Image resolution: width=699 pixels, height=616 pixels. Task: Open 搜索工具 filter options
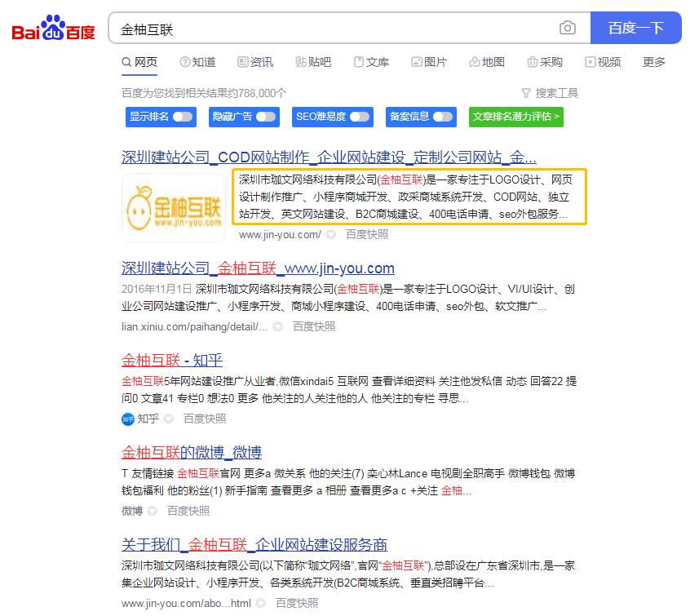tap(550, 93)
